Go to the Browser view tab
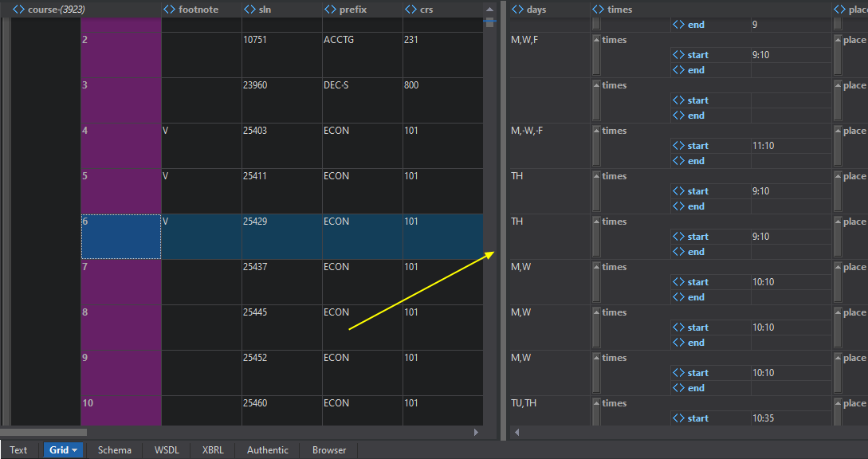This screenshot has width=868, height=459. coord(329,450)
